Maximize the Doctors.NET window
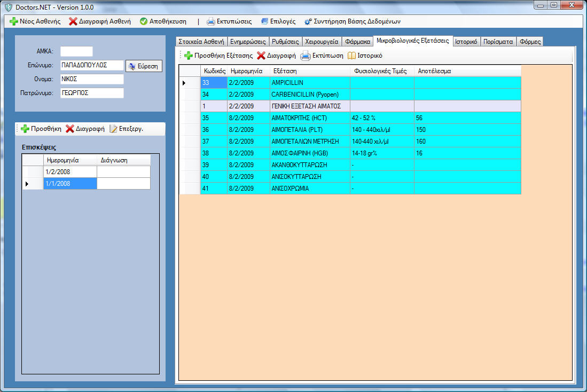This screenshot has height=392, width=587. pyautogui.click(x=554, y=5)
